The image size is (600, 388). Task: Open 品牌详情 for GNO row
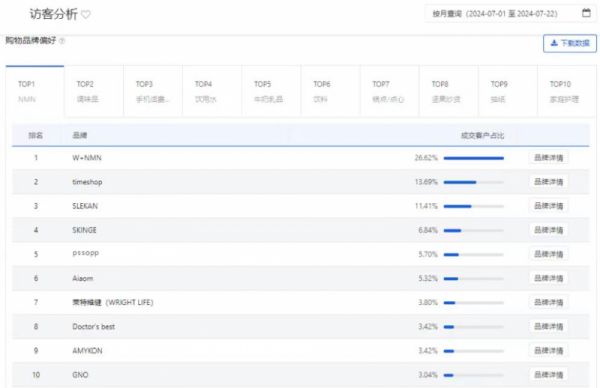pyautogui.click(x=548, y=375)
